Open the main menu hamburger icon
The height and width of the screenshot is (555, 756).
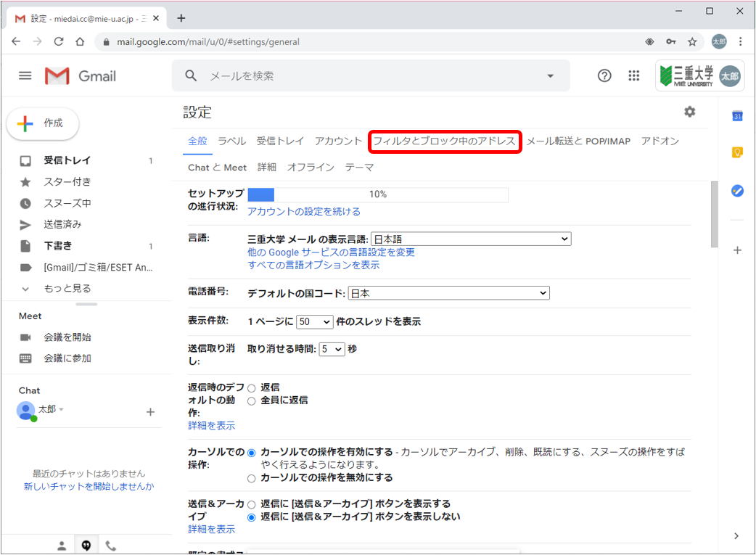(25, 75)
